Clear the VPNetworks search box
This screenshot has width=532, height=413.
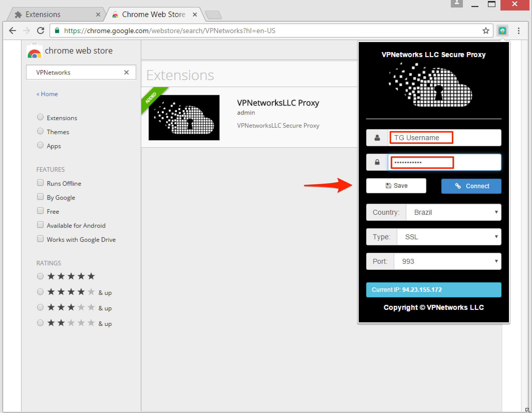pyautogui.click(x=126, y=72)
